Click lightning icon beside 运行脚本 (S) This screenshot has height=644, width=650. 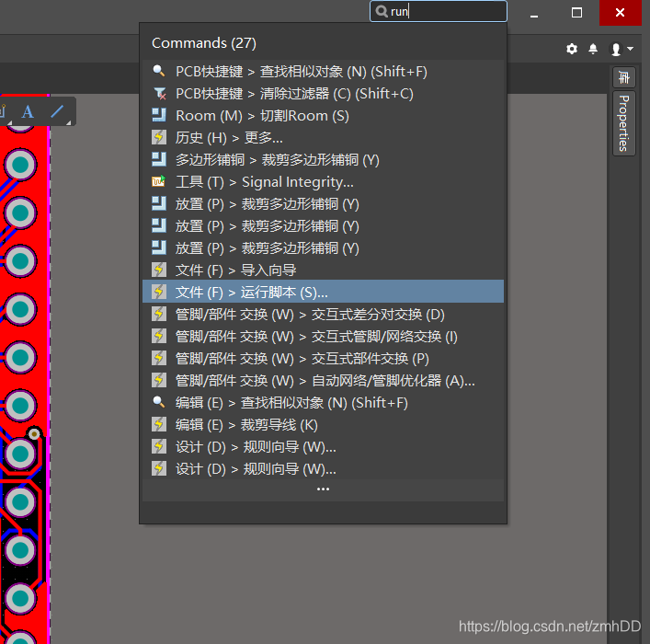(159, 292)
